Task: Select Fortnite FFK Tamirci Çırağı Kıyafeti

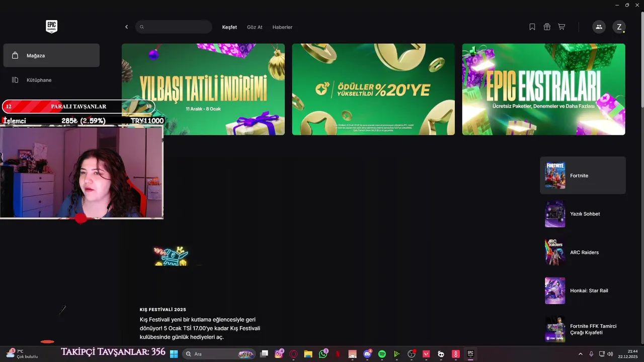Action: (583, 329)
